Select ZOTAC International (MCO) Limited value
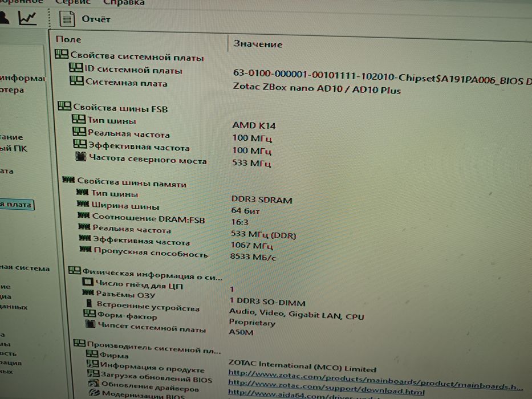 [302, 367]
